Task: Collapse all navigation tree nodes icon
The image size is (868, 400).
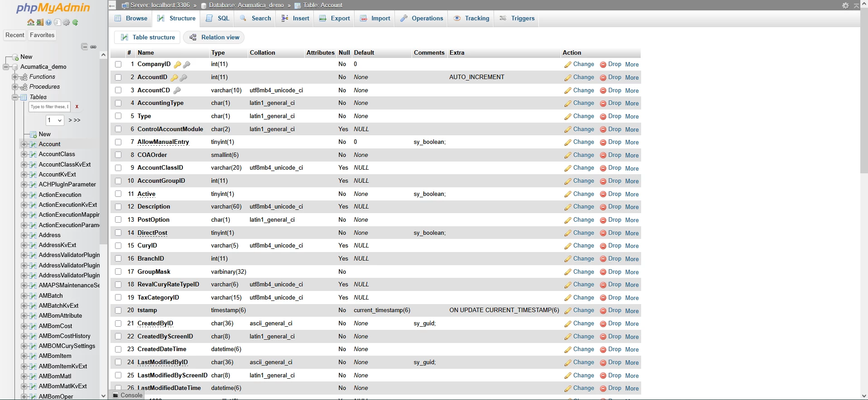Action: (84, 47)
